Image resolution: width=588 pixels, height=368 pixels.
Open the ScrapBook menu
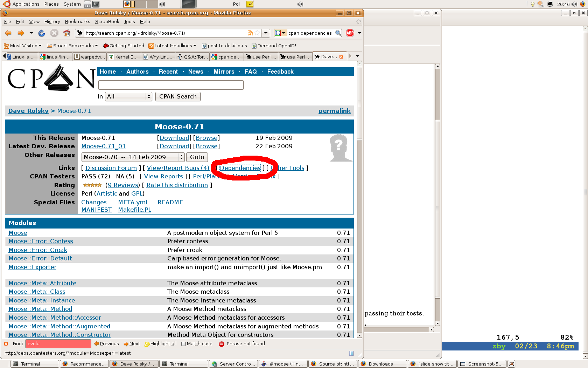click(107, 21)
